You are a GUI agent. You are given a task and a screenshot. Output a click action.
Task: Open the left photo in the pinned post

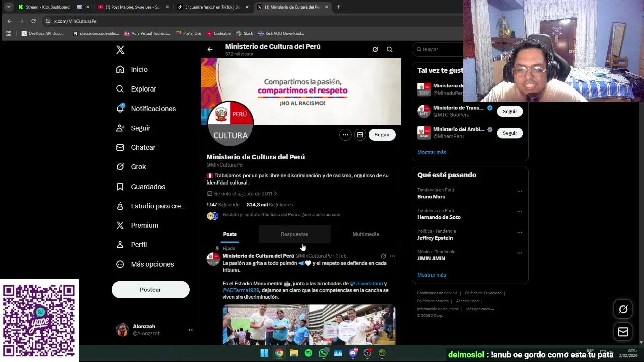pos(266,325)
